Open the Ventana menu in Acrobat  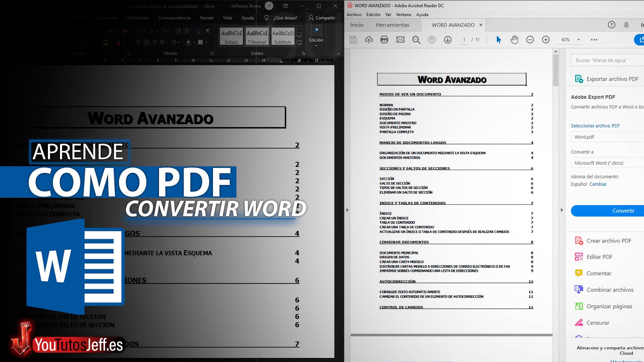[x=403, y=14]
